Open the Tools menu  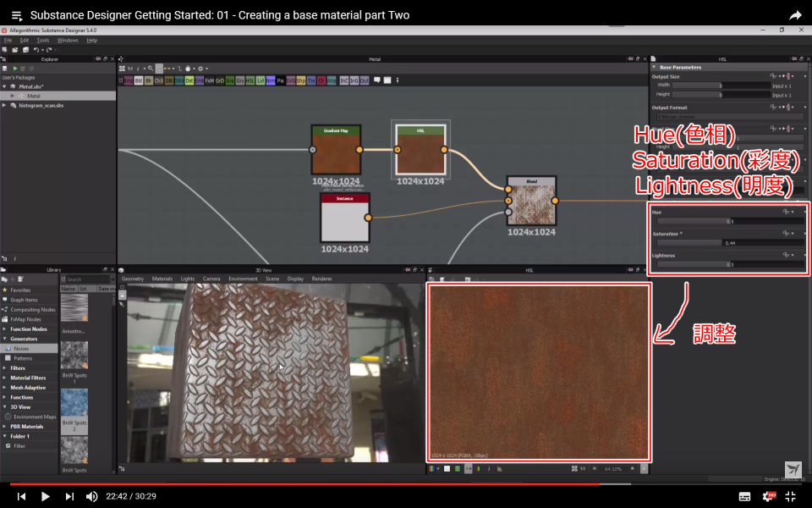pyautogui.click(x=42, y=40)
